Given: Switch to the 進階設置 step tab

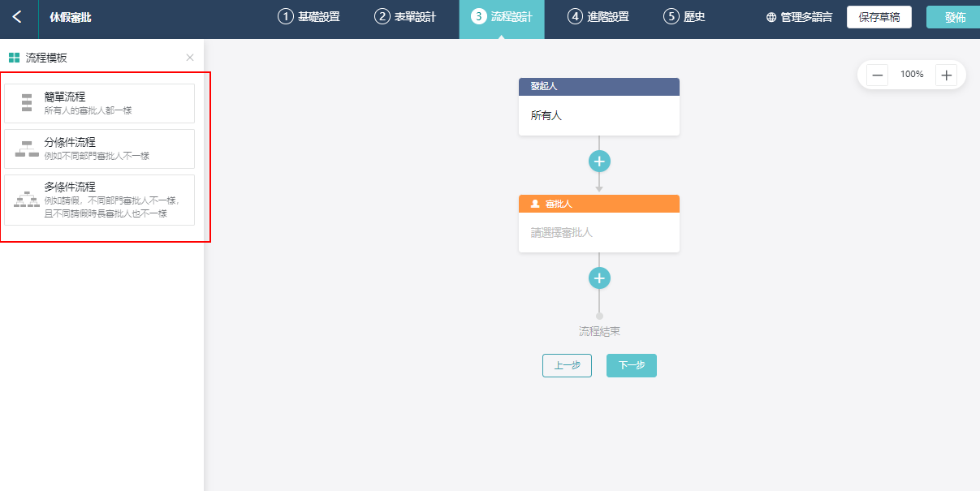Looking at the screenshot, I should tap(598, 17).
